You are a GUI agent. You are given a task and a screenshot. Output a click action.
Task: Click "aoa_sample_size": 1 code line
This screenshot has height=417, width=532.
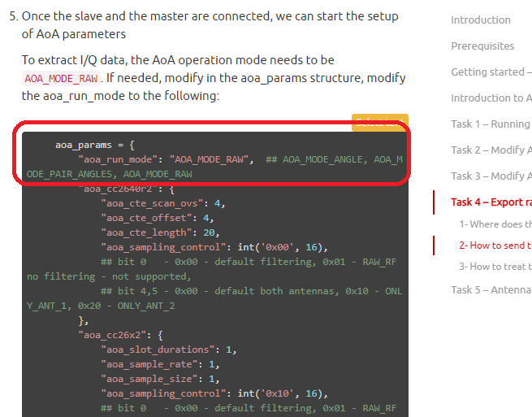click(x=160, y=379)
